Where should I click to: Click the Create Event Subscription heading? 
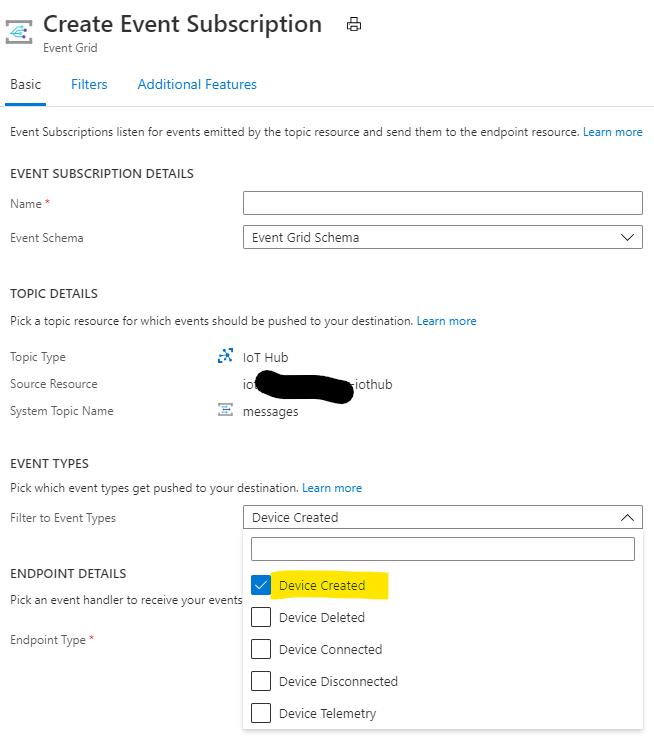183,24
